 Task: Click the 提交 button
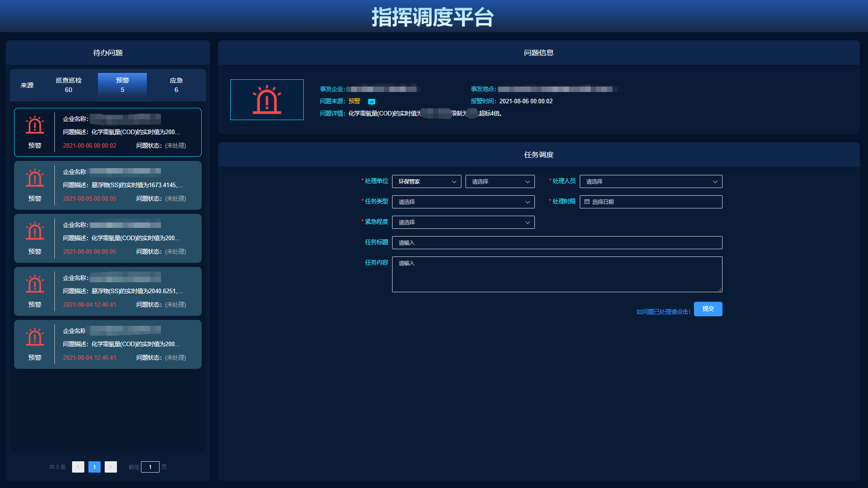708,309
